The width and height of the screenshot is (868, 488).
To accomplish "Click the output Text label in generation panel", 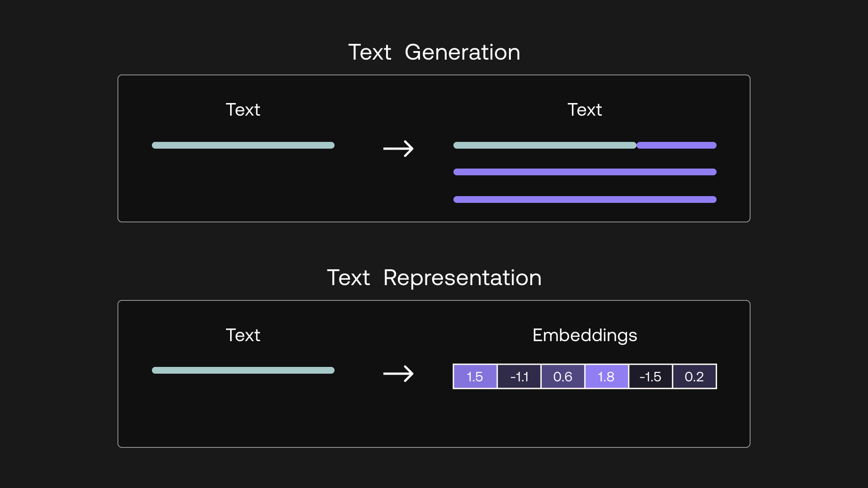I will tap(585, 110).
